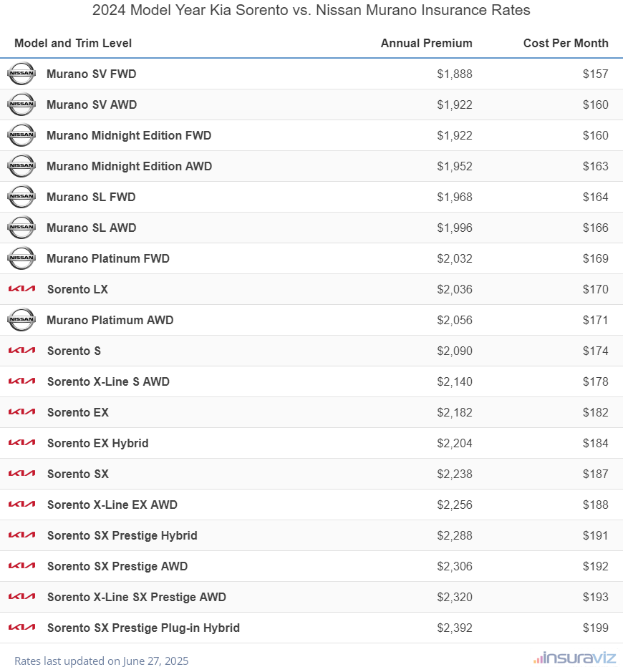Select the 'Sorento X-Line S AWD' label
The height and width of the screenshot is (672, 623).
coord(108,382)
